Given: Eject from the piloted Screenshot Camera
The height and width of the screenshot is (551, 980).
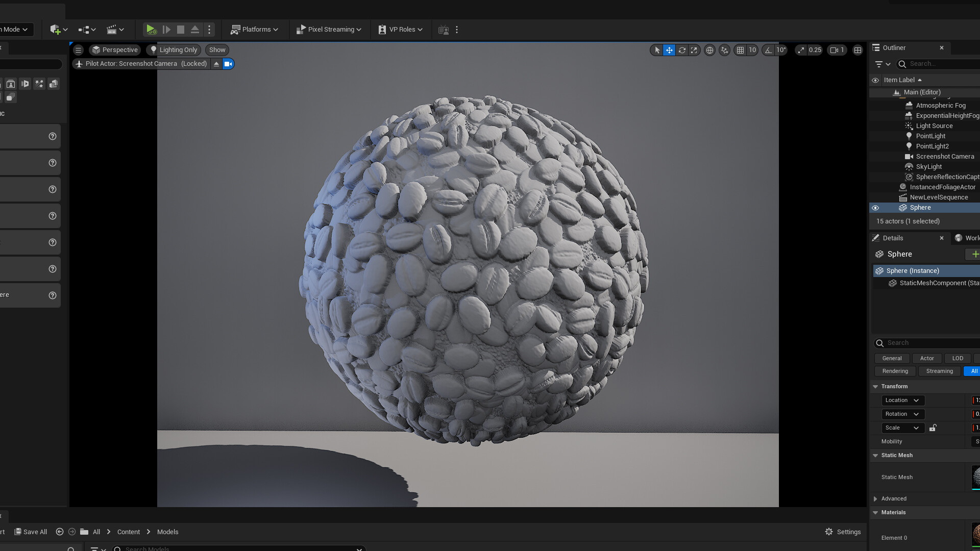Looking at the screenshot, I should click(216, 63).
